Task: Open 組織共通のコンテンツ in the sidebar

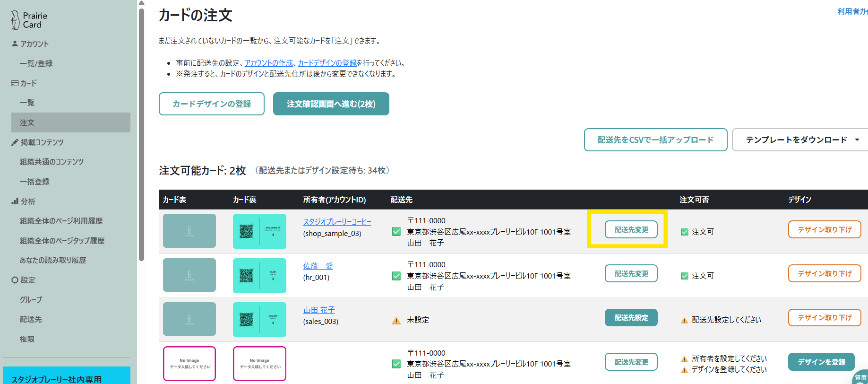Action: [52, 162]
